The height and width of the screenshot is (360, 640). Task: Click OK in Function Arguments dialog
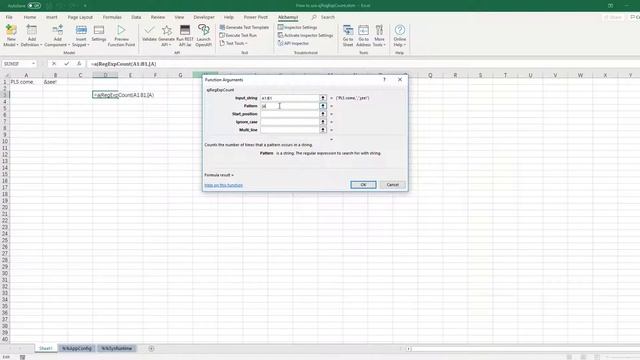[x=363, y=185]
